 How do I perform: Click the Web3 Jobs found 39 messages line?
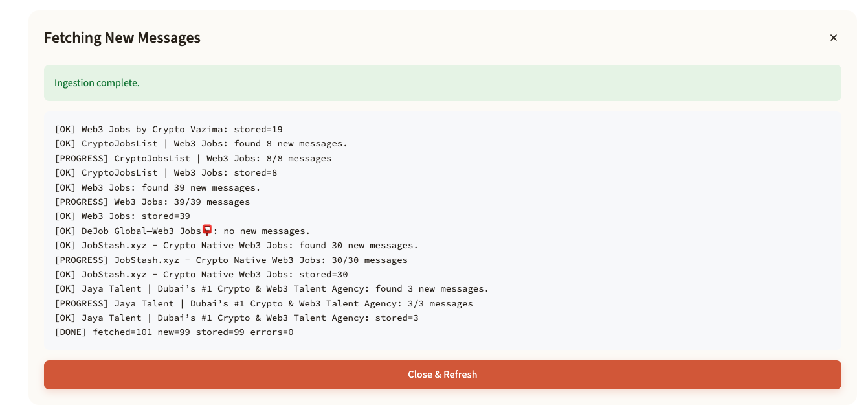(158, 187)
